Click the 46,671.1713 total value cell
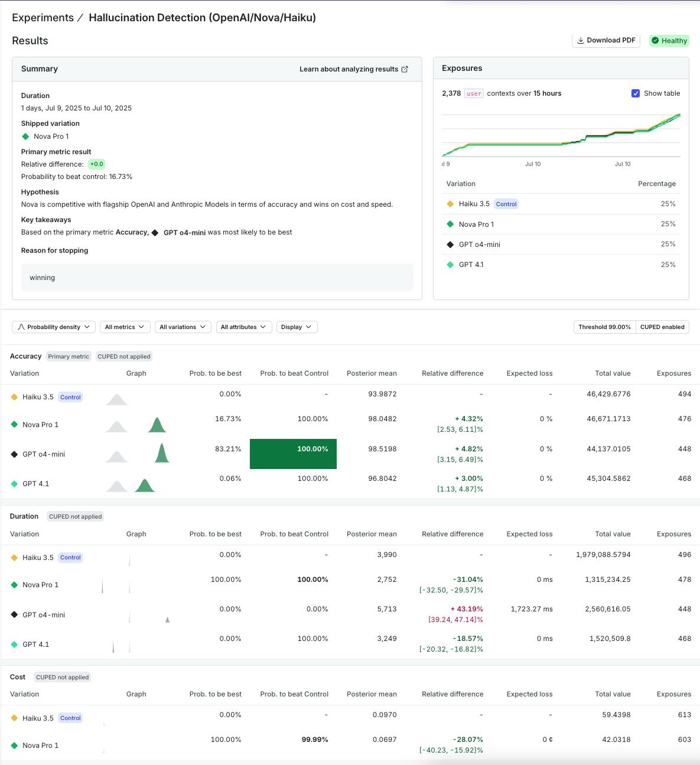This screenshot has height=765, width=700. pos(608,419)
